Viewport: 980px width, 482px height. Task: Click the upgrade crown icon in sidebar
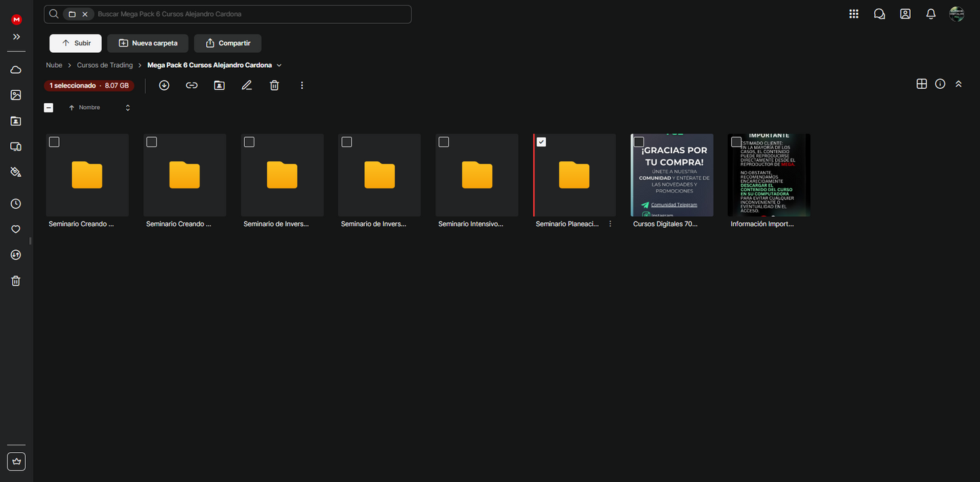pyautogui.click(x=16, y=461)
